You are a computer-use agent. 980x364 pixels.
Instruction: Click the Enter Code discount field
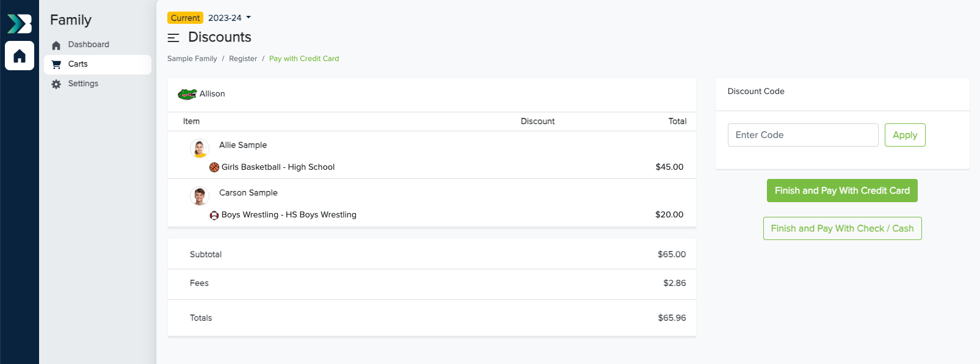pos(802,135)
